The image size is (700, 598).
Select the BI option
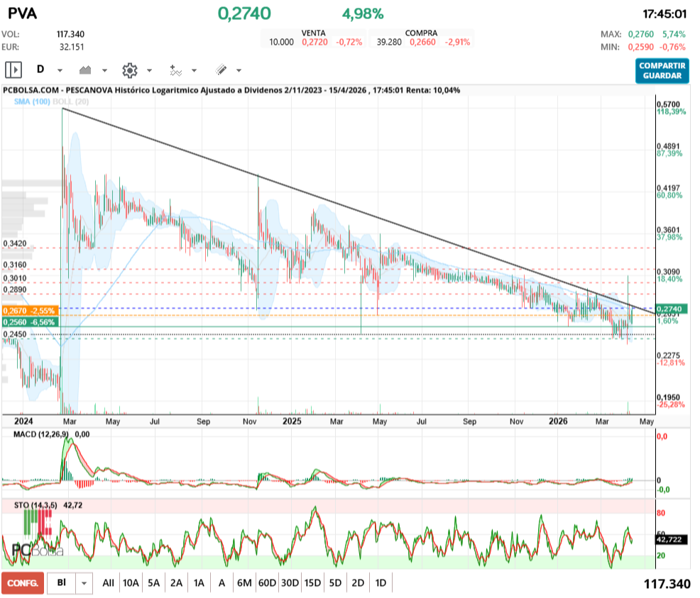point(62,583)
